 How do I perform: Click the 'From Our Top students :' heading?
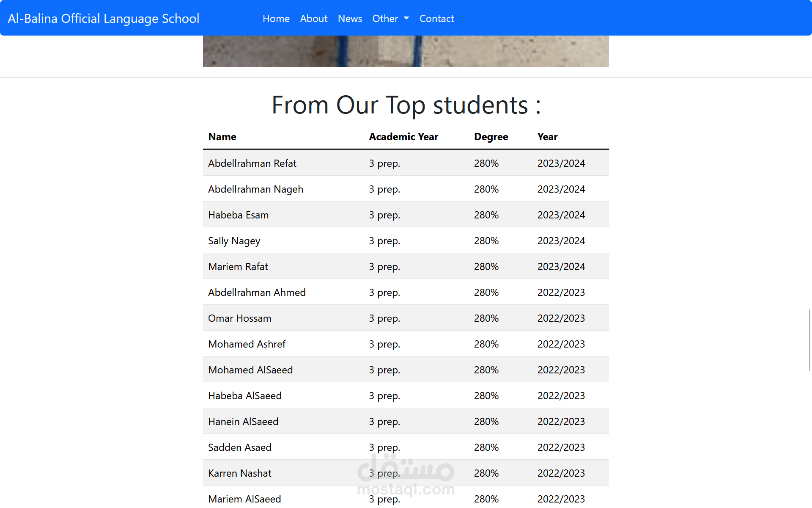point(406,105)
